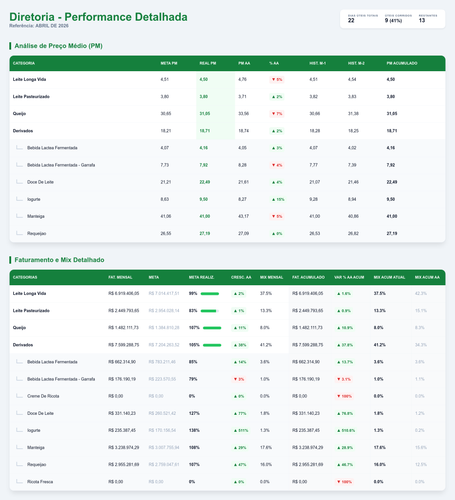Click the Doce De Leite meta realizada 127%
Screen dimensions: 455x500
point(194,413)
